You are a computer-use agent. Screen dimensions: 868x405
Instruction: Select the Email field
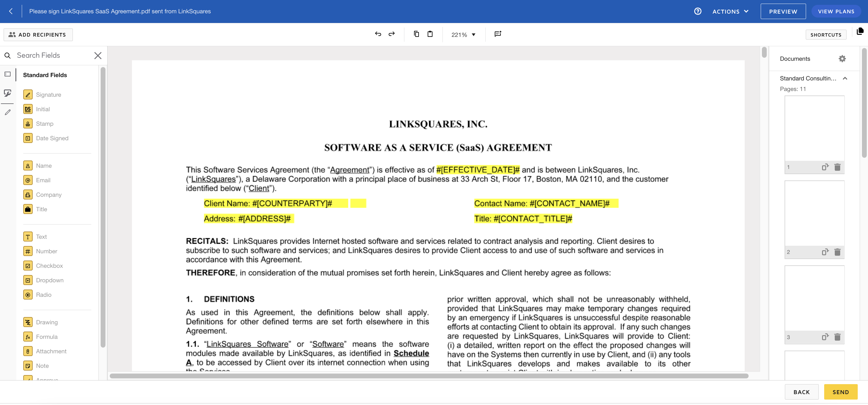37,180
